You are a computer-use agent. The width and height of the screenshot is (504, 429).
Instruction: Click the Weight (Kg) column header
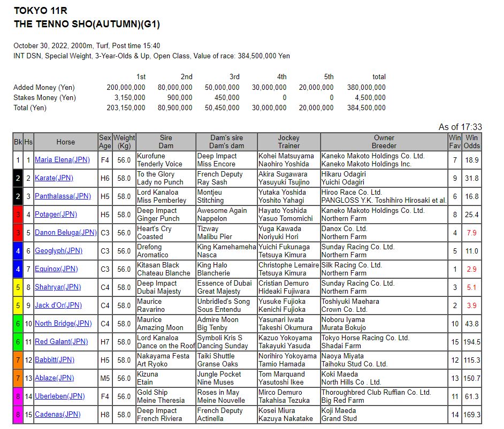pos(124,142)
